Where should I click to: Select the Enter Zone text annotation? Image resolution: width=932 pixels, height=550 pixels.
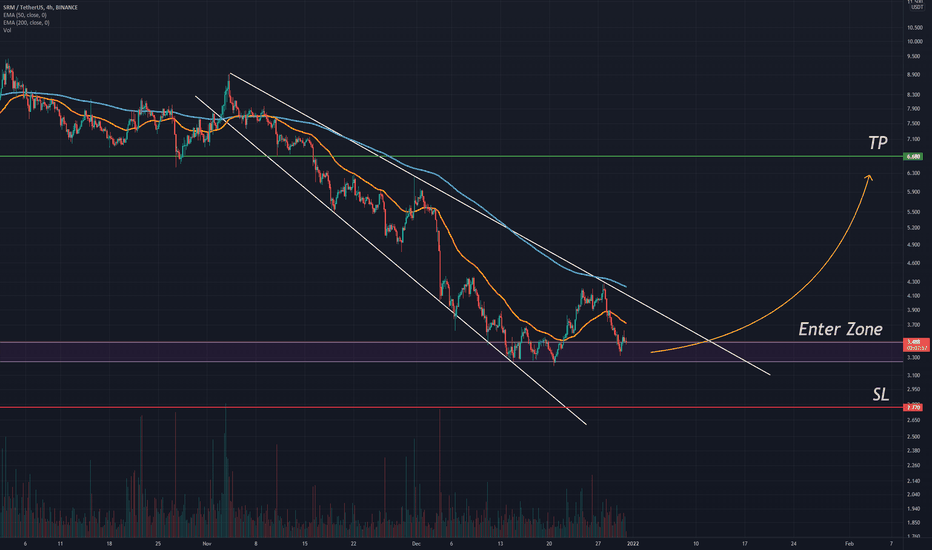pos(840,329)
